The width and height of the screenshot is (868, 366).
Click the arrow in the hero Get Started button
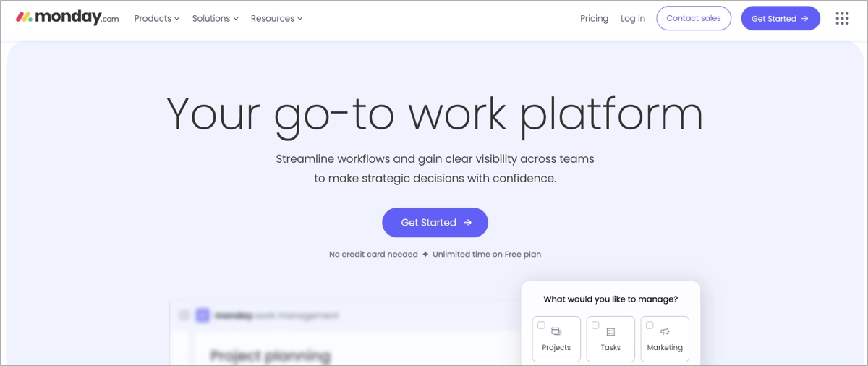pyautogui.click(x=467, y=223)
